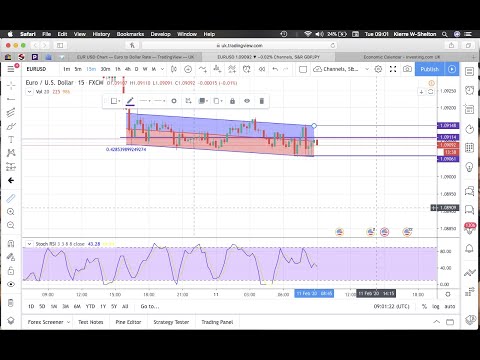Open the calendar grid icon in right sidebar

pyautogui.click(x=469, y=147)
